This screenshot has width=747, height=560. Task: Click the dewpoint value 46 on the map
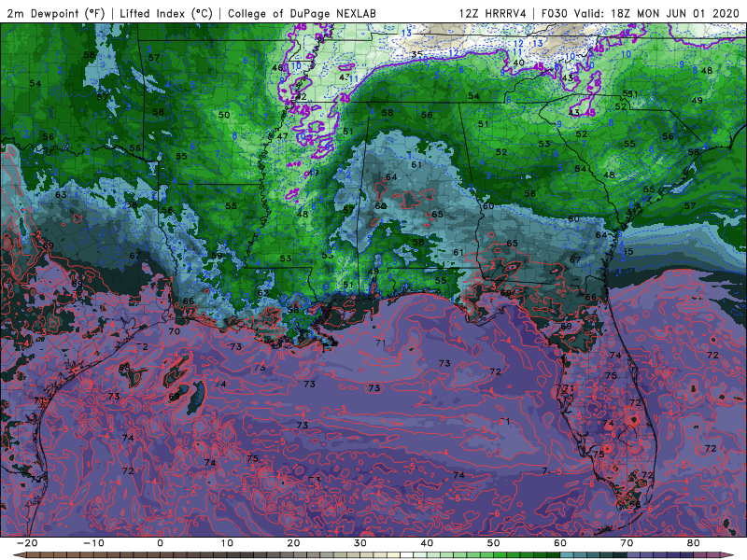pos(277,68)
